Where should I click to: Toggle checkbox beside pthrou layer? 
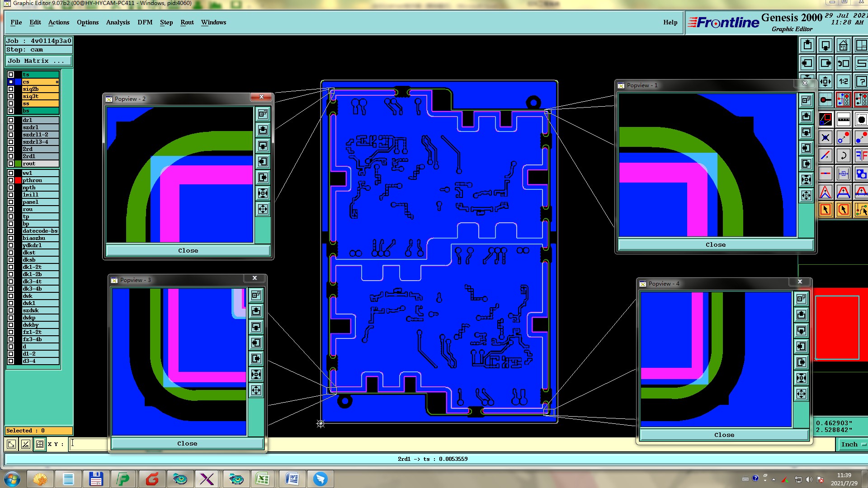coord(11,180)
